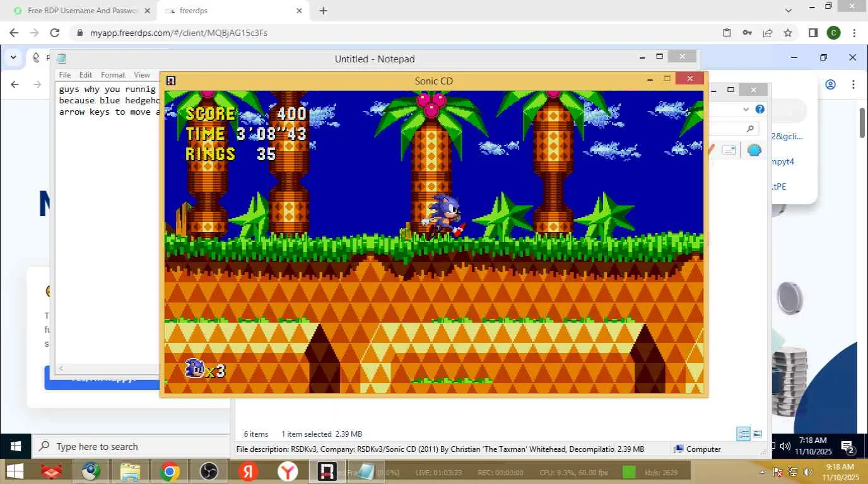
Task: Open a new Chrome tab
Action: pos(323,11)
